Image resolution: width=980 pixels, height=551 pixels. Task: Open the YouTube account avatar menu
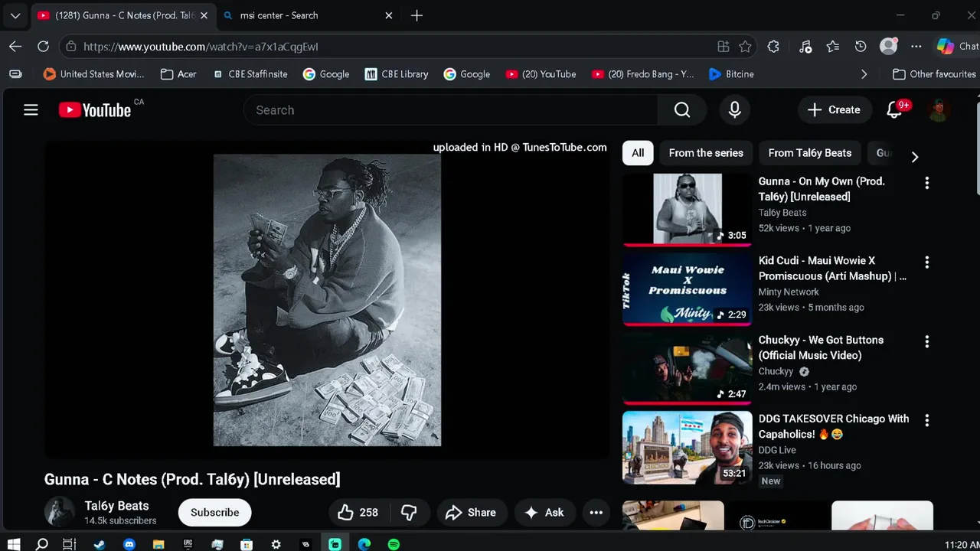(939, 110)
